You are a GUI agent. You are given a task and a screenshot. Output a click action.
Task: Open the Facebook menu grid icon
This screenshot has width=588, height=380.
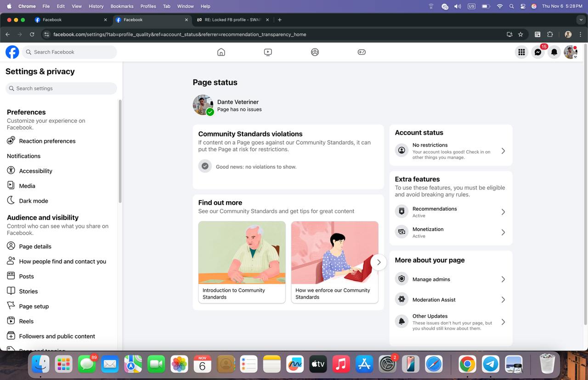pyautogui.click(x=521, y=52)
